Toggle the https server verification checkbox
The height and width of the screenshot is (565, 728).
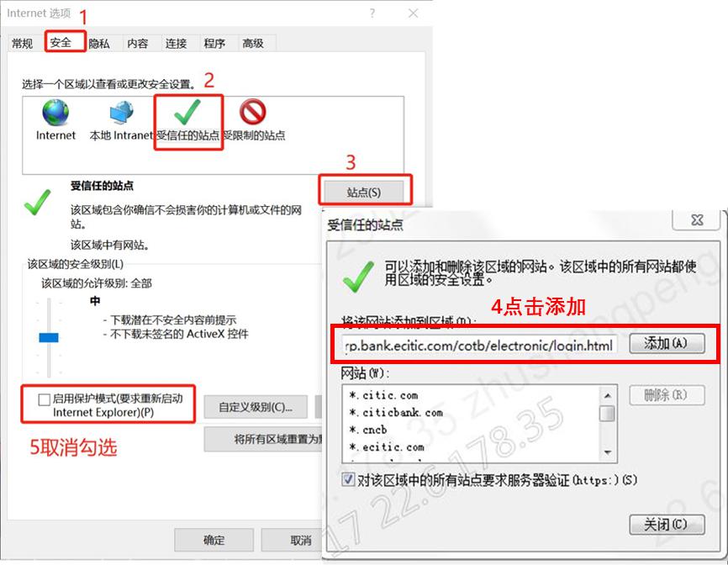click(348, 479)
